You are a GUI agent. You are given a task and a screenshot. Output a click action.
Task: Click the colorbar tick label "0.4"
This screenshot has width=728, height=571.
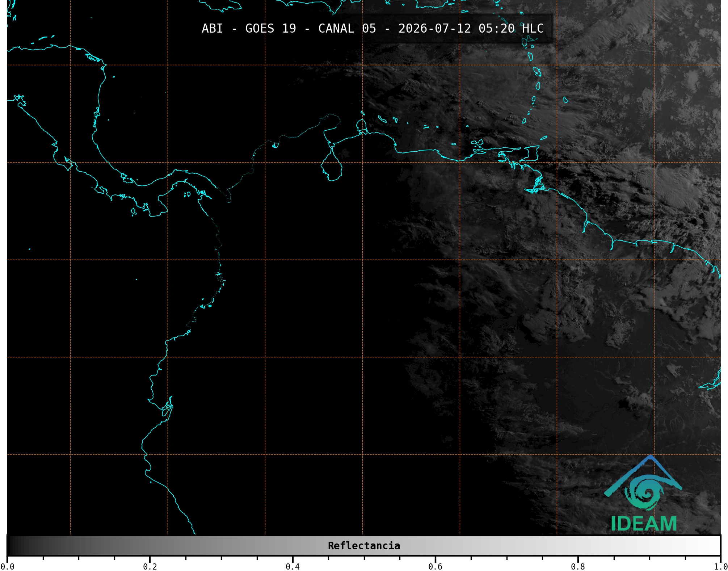coord(293,567)
